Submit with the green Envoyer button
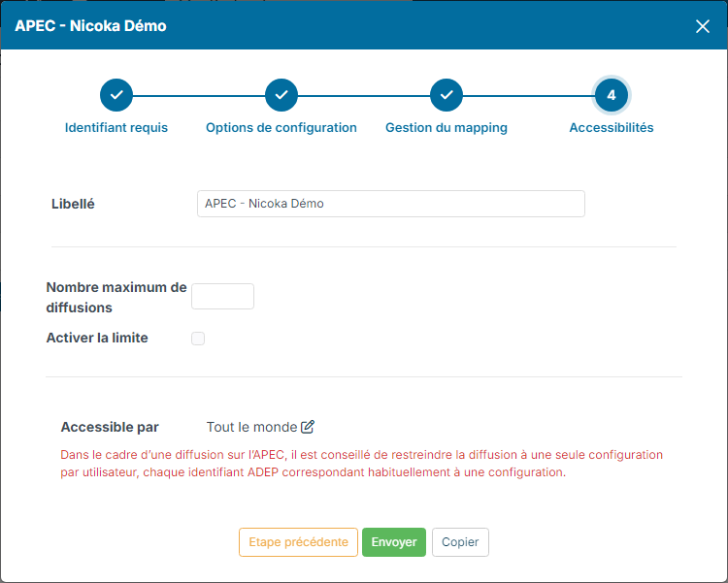The width and height of the screenshot is (728, 583). pyautogui.click(x=394, y=541)
